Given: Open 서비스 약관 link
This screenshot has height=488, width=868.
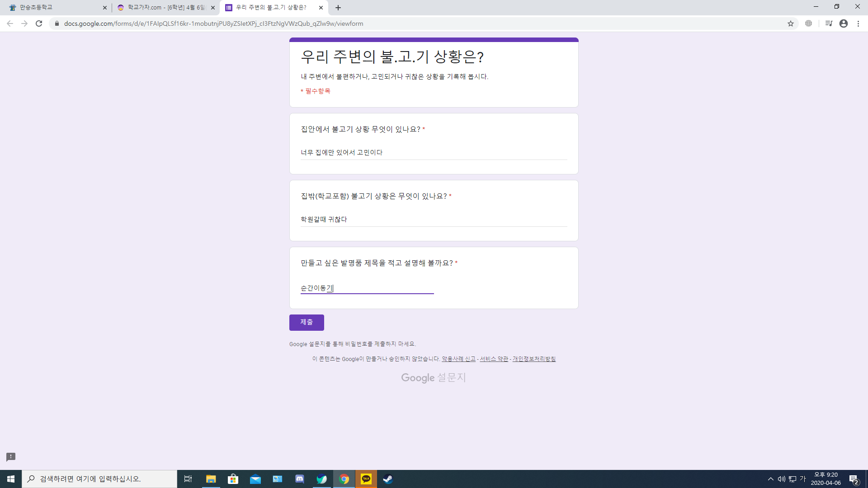Looking at the screenshot, I should pos(494,359).
